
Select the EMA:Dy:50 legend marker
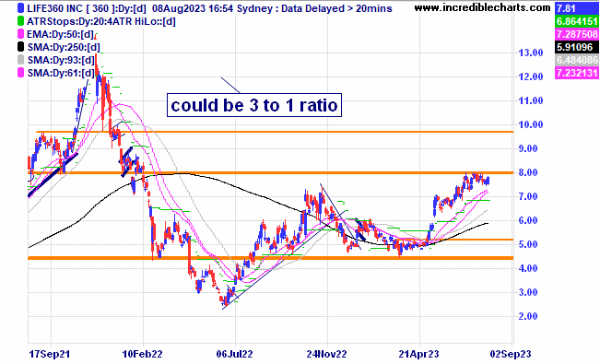[x=21, y=34]
